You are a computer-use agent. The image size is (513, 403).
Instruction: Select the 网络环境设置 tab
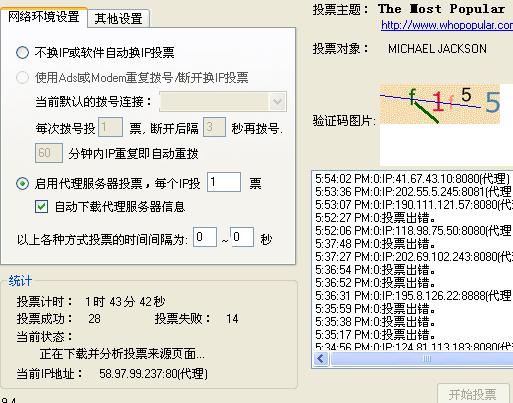click(x=44, y=17)
